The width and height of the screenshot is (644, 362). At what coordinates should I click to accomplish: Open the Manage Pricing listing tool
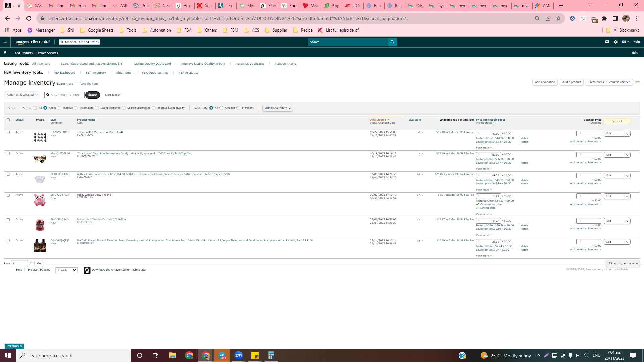(x=285, y=64)
